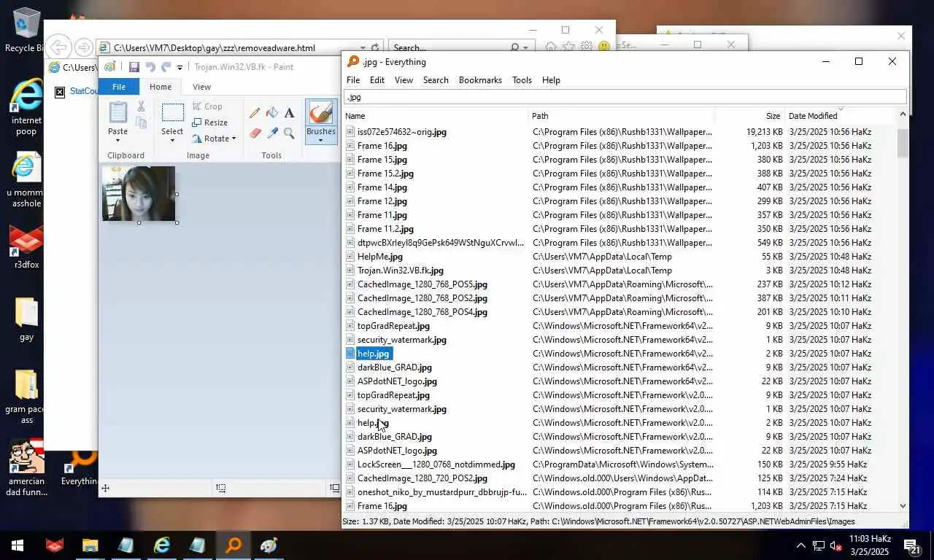The height and width of the screenshot is (560, 934).
Task: Open the Internet Explorer search provider dropdown
Action: (525, 47)
